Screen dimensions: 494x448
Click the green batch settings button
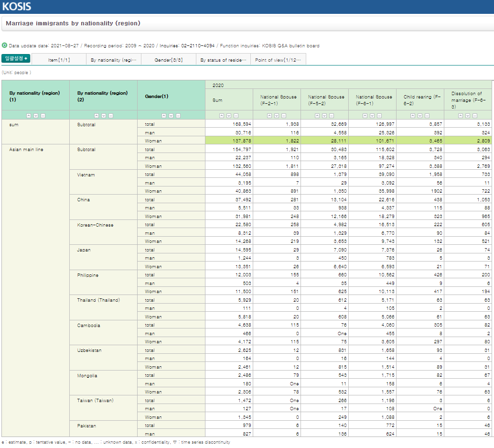pyautogui.click(x=16, y=58)
